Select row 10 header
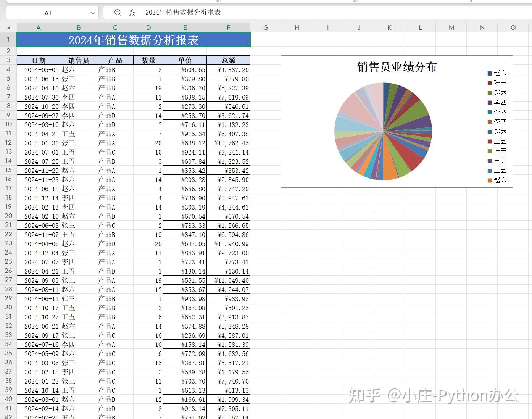Viewport: 532px width, 419px height. click(x=8, y=124)
